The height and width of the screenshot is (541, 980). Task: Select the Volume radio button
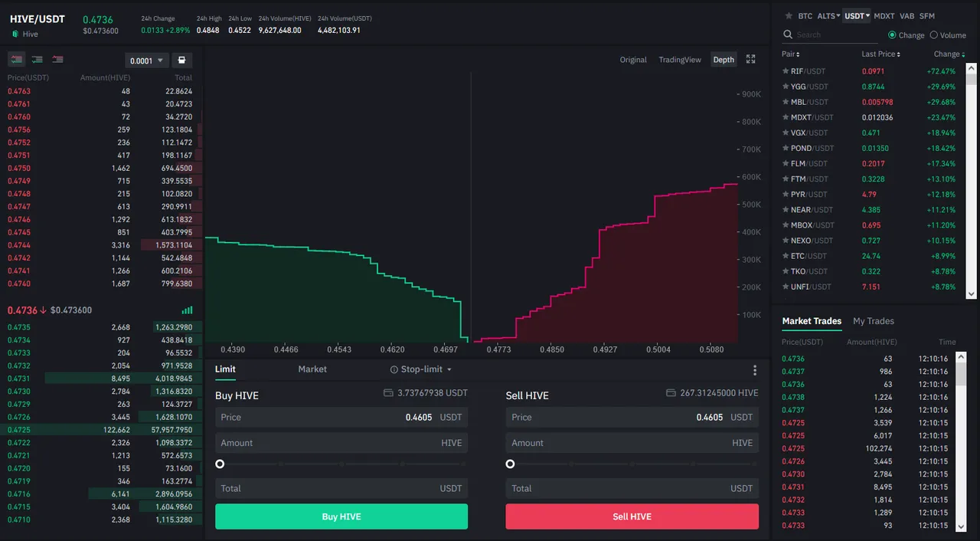click(933, 35)
